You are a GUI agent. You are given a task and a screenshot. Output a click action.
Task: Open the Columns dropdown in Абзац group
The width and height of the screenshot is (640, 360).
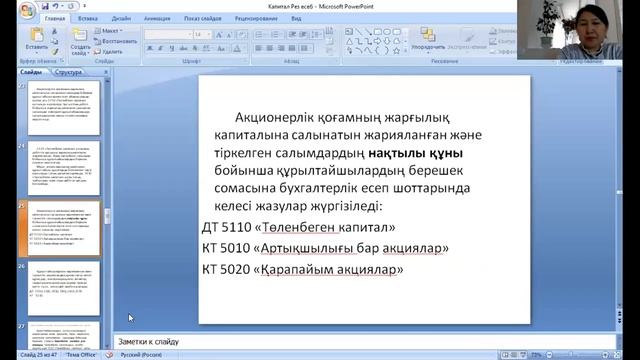[x=306, y=49]
